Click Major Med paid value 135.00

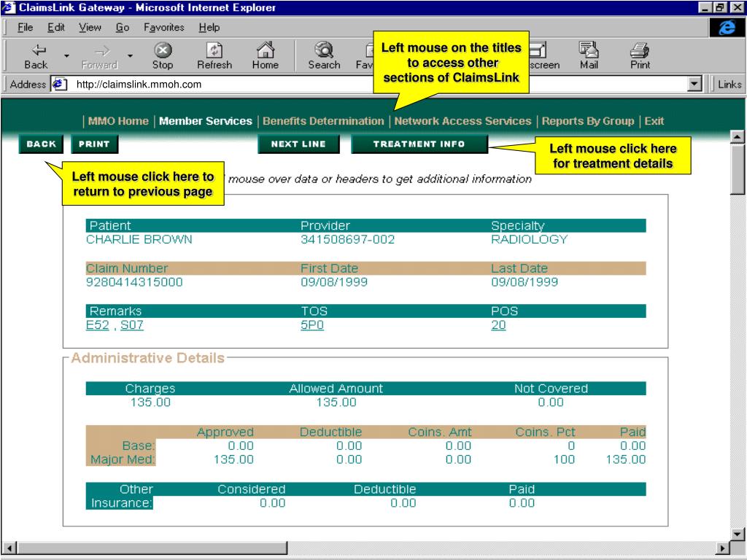pyautogui.click(x=625, y=459)
